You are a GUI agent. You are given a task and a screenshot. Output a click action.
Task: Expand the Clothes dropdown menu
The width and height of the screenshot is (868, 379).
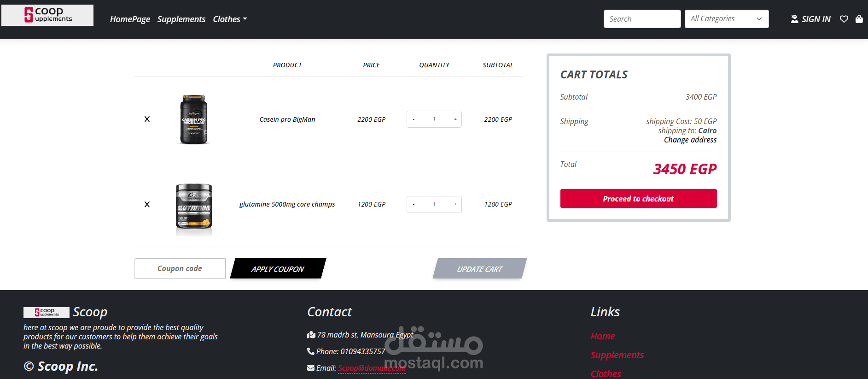pos(230,19)
